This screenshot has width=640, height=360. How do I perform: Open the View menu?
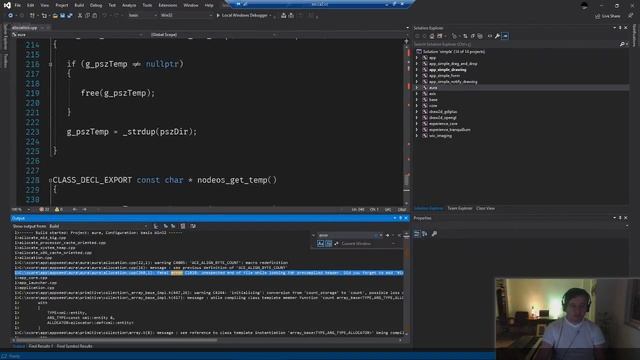(x=44, y=5)
